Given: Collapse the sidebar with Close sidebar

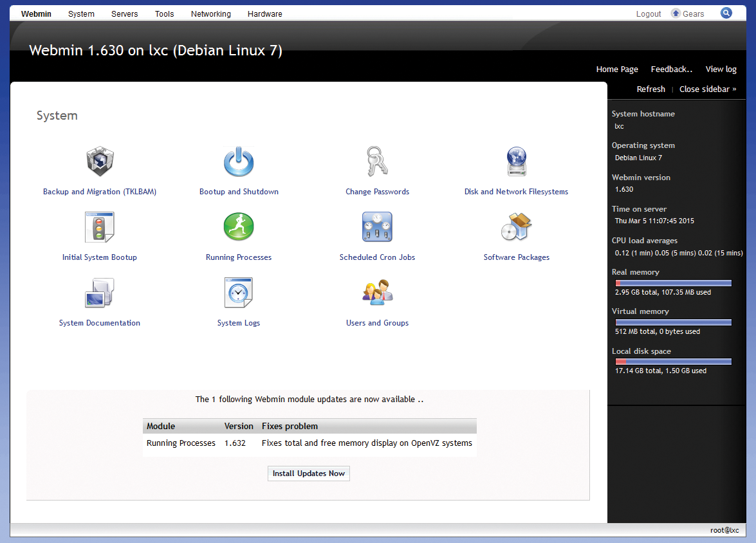Looking at the screenshot, I should point(708,89).
